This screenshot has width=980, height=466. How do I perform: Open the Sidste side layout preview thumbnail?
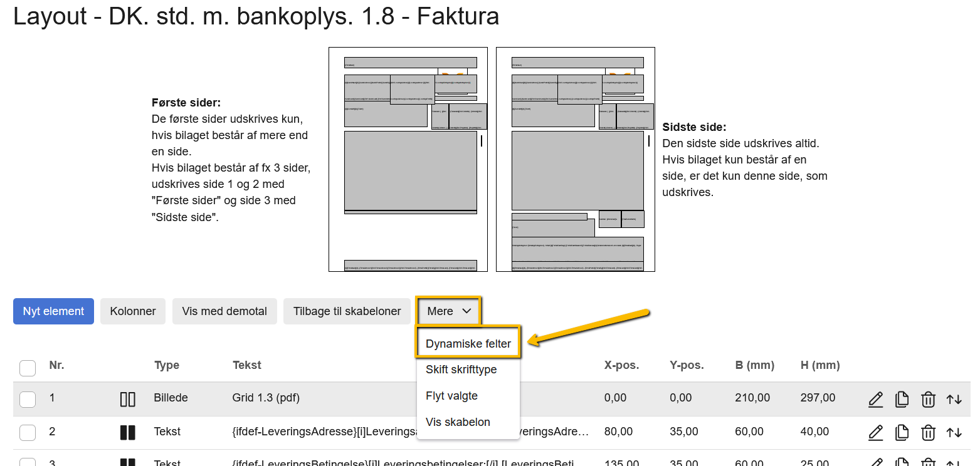coord(575,160)
